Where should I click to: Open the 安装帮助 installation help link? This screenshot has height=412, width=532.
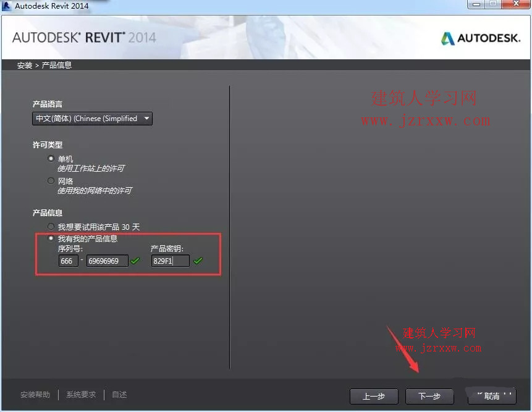[35, 395]
